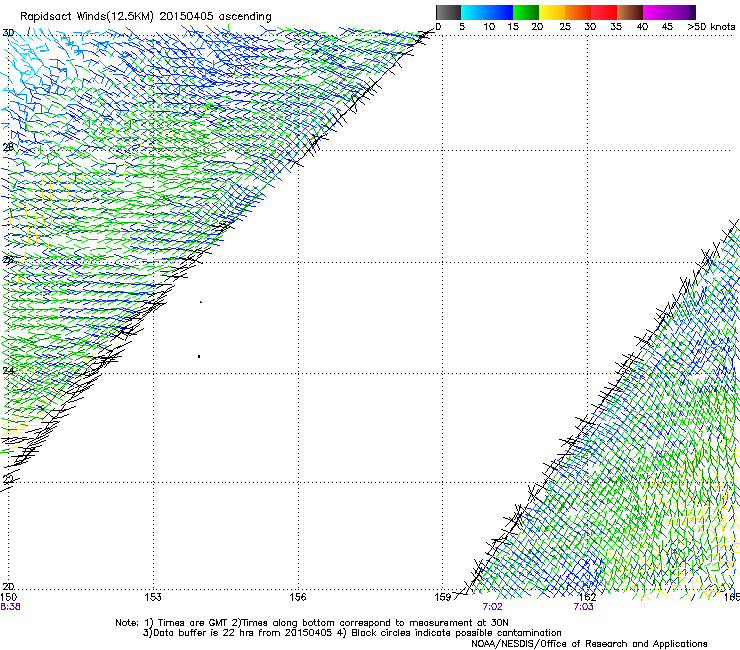Viewport: 740px width, 650px height.
Task: Click the small black dot near 154E 25N
Action: click(201, 302)
